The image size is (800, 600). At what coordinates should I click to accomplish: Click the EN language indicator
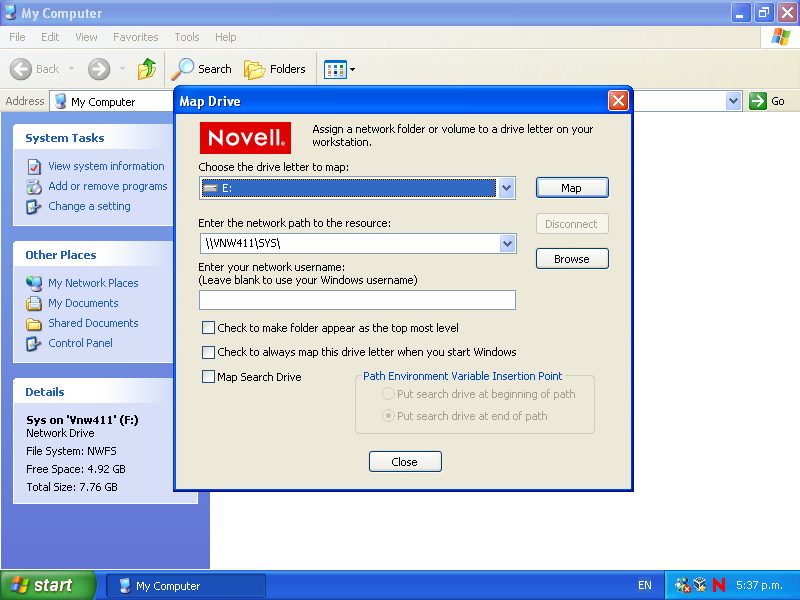point(645,585)
